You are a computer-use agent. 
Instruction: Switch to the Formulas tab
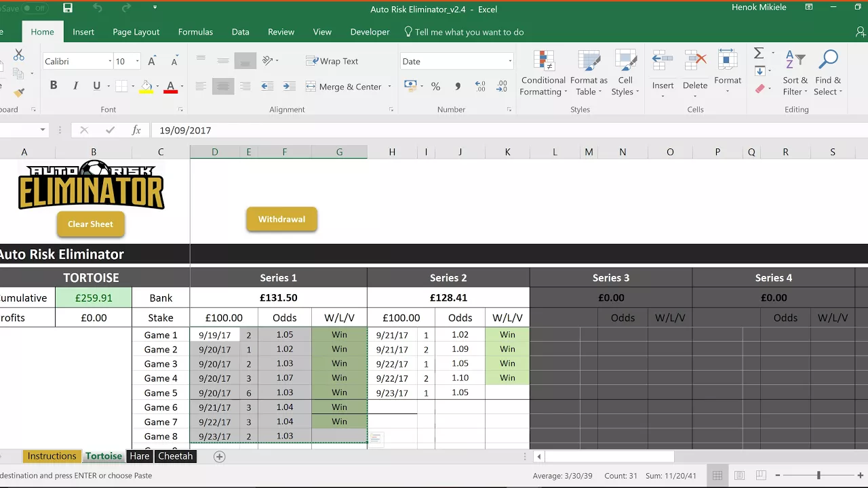pos(195,32)
